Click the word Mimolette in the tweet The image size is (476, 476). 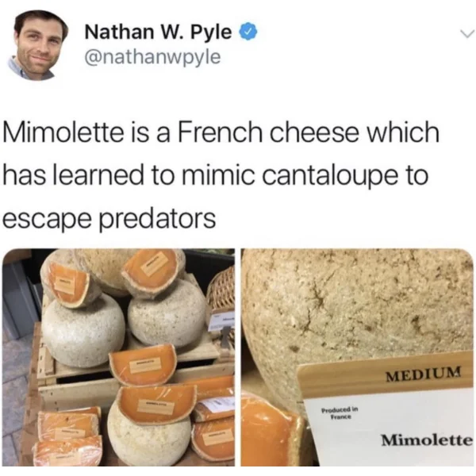63,133
